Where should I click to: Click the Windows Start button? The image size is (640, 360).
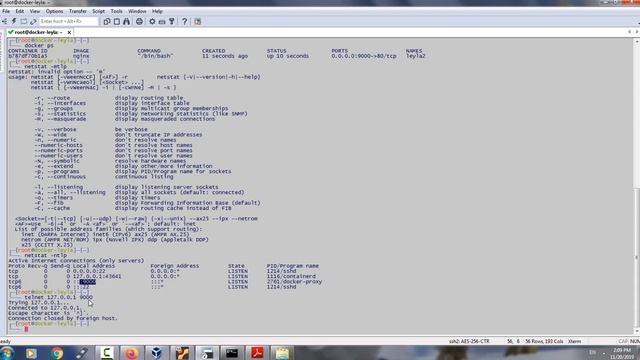pyautogui.click(x=7, y=353)
